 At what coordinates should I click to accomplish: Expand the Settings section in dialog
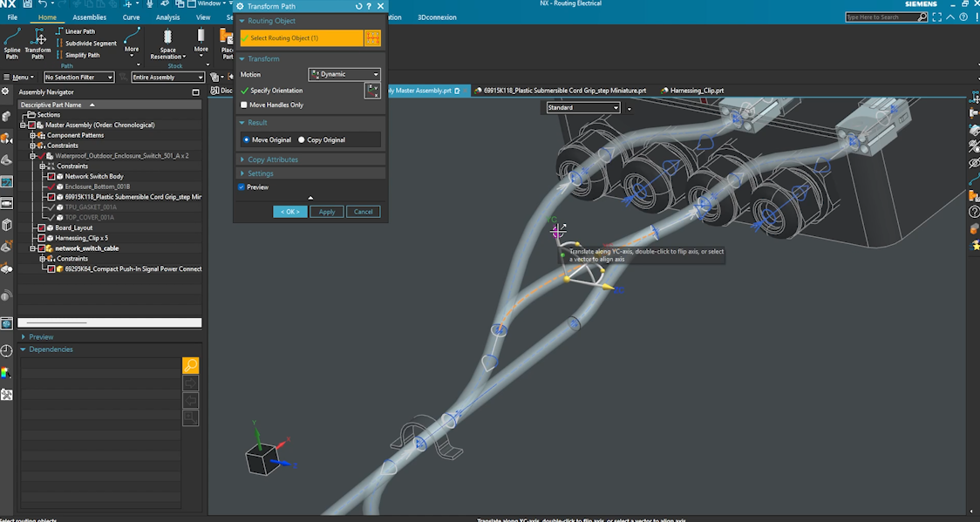pos(260,173)
